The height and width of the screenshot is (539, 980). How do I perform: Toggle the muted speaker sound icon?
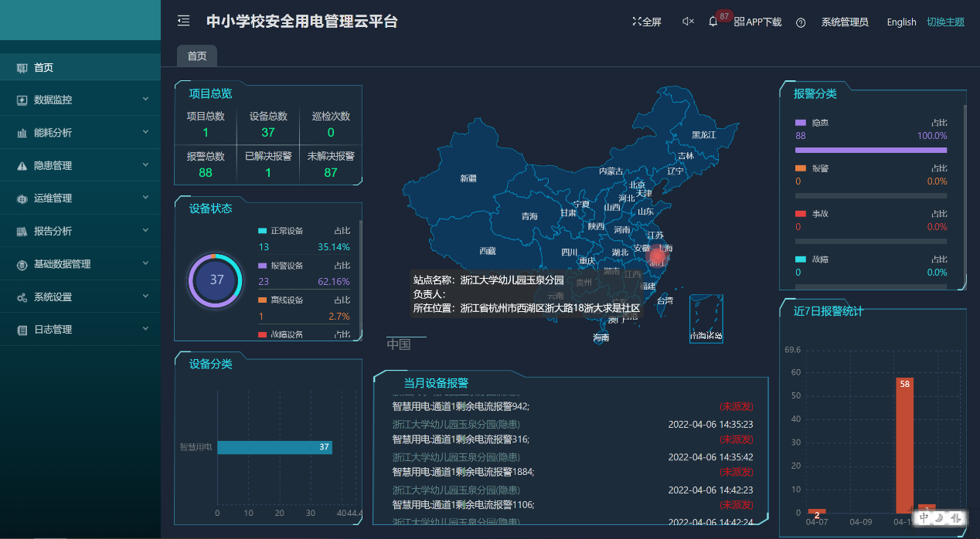tap(688, 22)
